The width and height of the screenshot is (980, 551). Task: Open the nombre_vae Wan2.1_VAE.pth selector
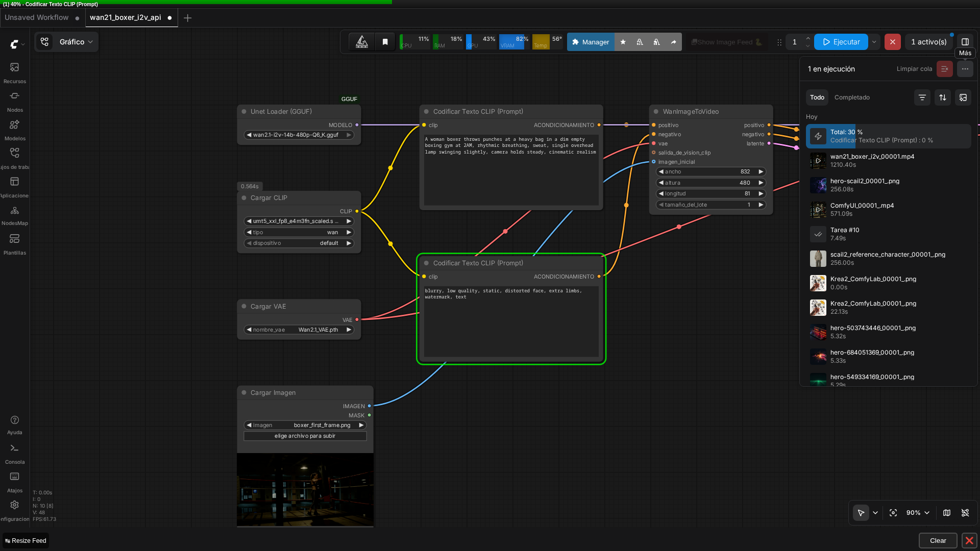coord(299,330)
